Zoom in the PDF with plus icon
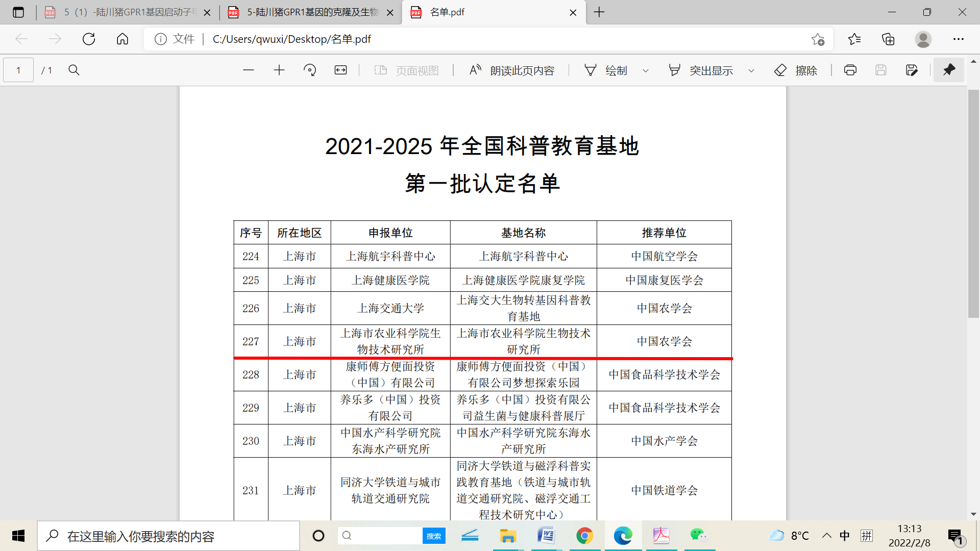This screenshot has width=980, height=551. pyautogui.click(x=279, y=70)
